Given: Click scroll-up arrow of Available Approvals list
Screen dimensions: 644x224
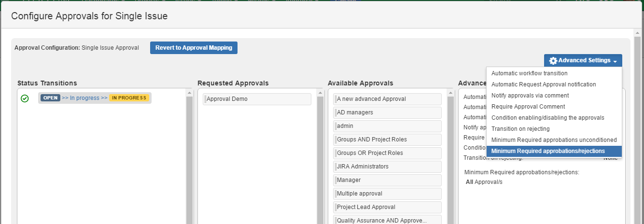Looking at the screenshot, I should click(x=450, y=93).
